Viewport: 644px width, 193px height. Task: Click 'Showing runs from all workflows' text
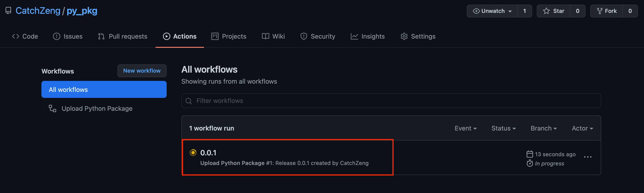click(229, 81)
